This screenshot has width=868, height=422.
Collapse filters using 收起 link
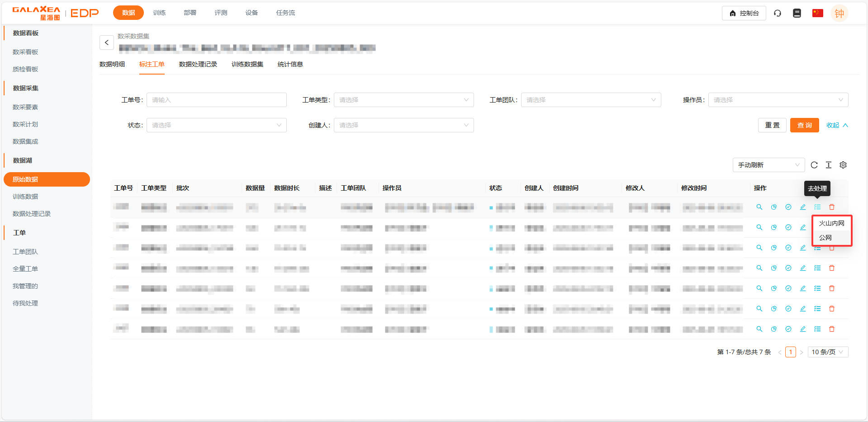point(837,125)
